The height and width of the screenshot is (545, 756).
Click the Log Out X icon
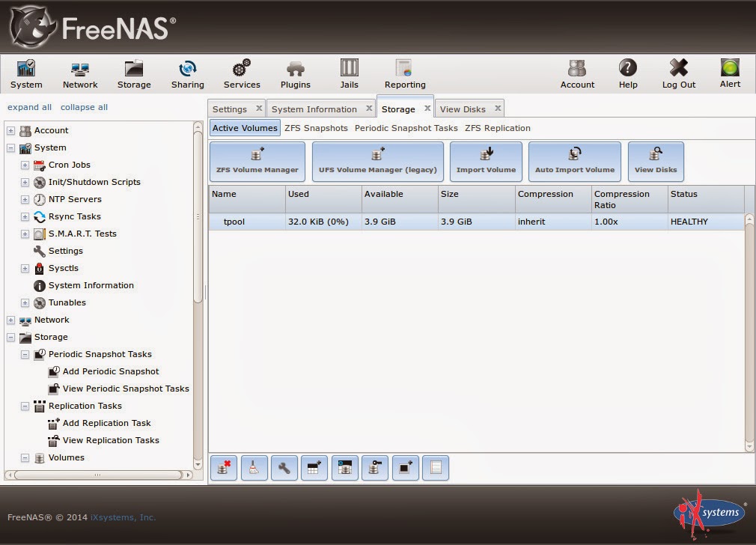679,74
